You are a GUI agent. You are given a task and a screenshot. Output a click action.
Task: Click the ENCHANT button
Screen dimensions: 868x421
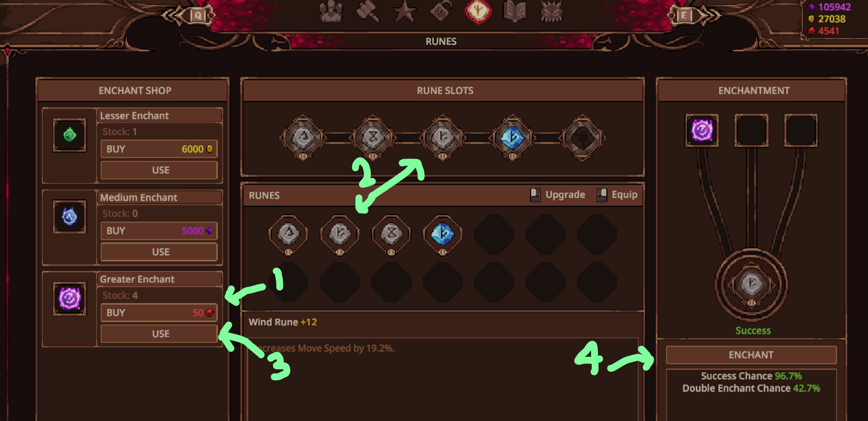[751, 355]
